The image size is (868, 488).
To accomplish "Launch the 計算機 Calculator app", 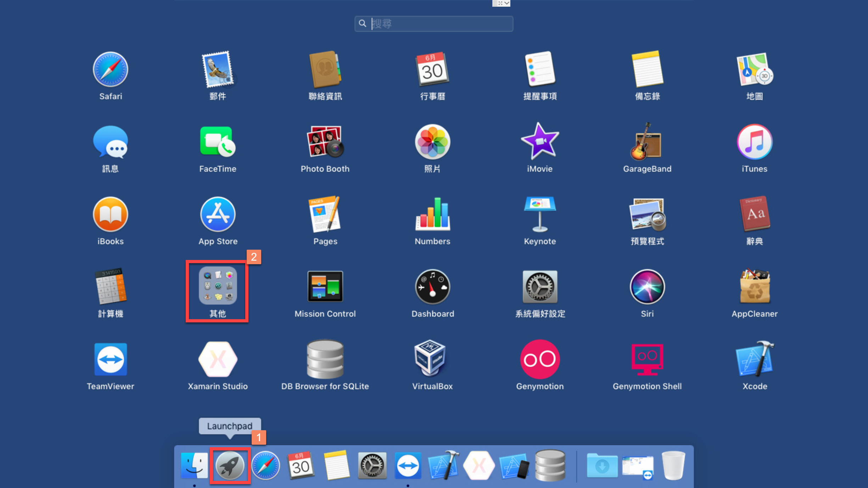I will (x=111, y=287).
